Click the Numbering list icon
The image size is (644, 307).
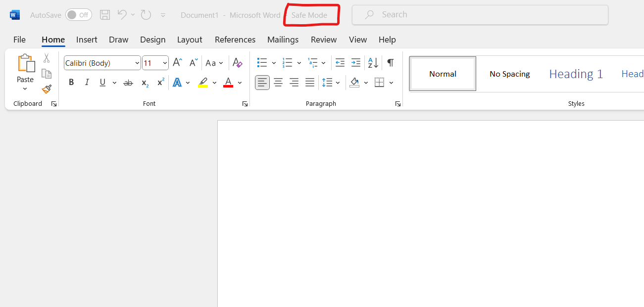click(287, 63)
